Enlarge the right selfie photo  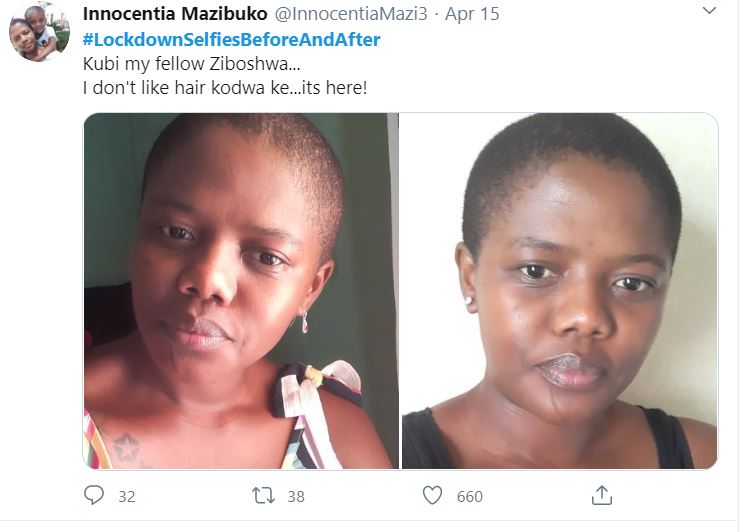pos(559,290)
